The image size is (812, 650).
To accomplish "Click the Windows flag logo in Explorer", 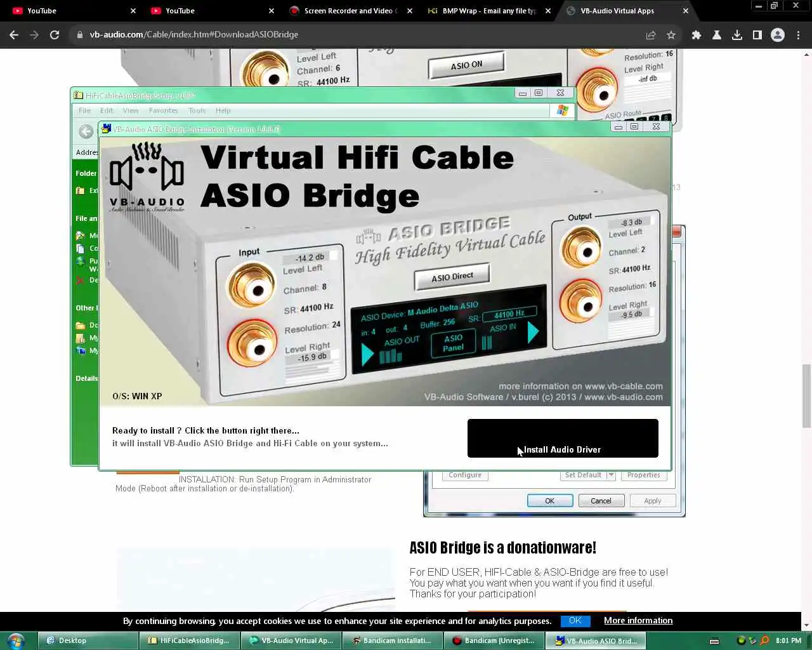I will click(563, 110).
